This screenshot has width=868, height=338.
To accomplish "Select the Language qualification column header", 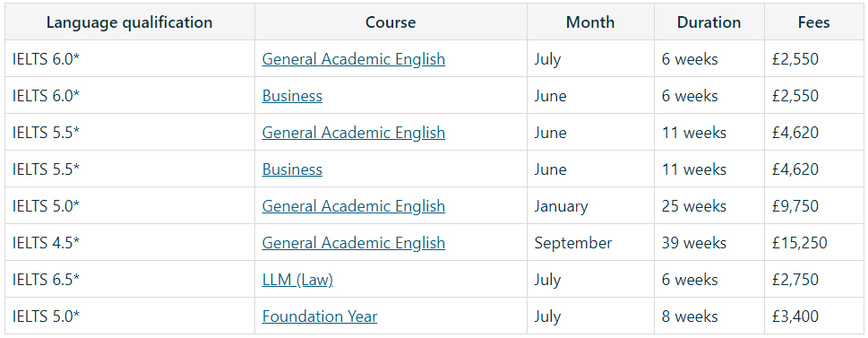I will [130, 22].
